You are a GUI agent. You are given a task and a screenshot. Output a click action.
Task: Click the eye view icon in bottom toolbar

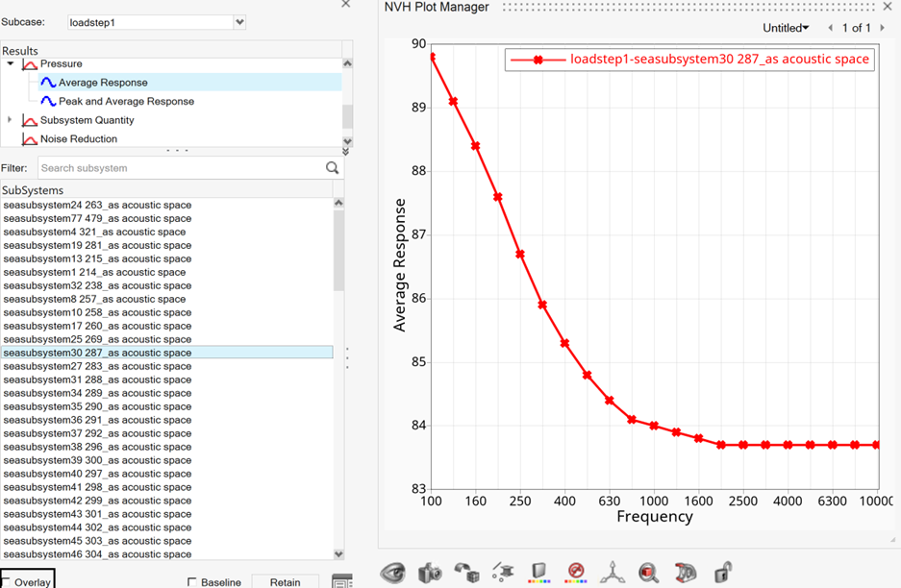(392, 574)
